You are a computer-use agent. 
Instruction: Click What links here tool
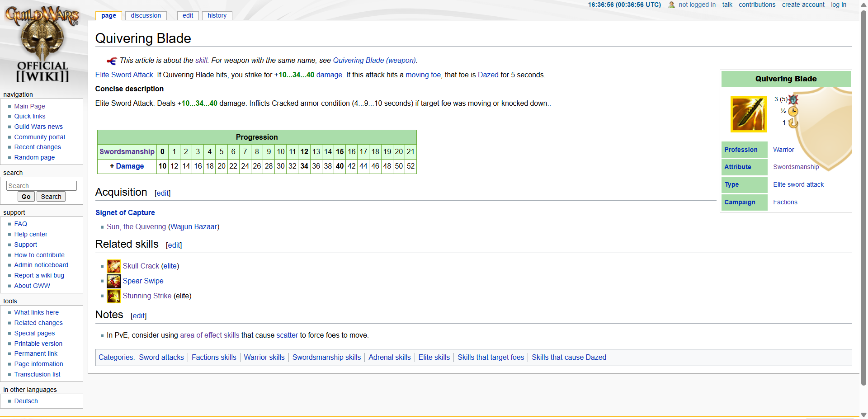coord(36,312)
